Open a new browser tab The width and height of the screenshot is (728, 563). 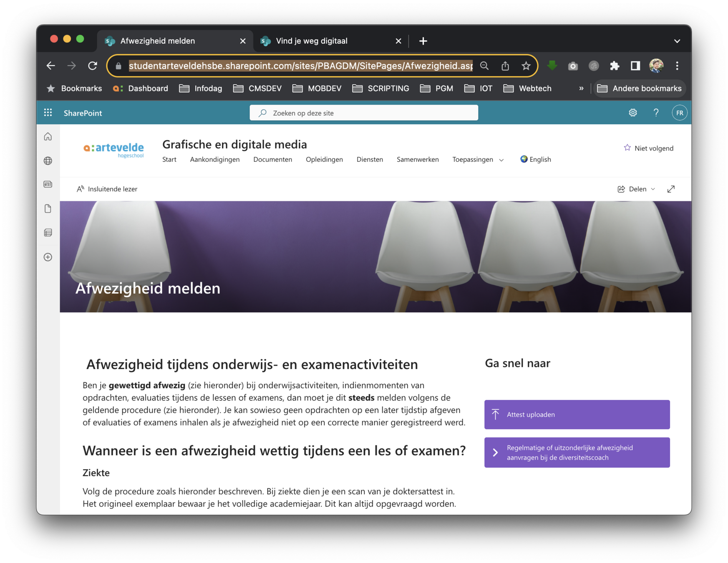[423, 41]
